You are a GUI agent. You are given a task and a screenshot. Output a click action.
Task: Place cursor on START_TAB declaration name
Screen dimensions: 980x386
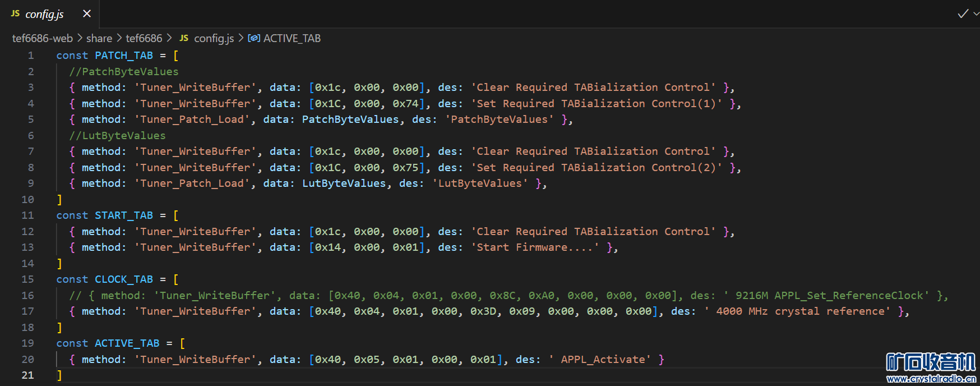pyautogui.click(x=123, y=215)
